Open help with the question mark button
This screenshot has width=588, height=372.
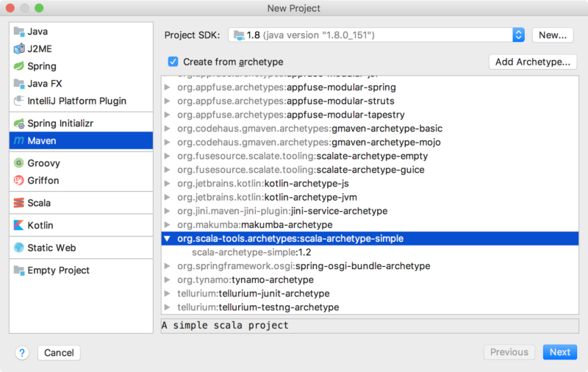22,352
